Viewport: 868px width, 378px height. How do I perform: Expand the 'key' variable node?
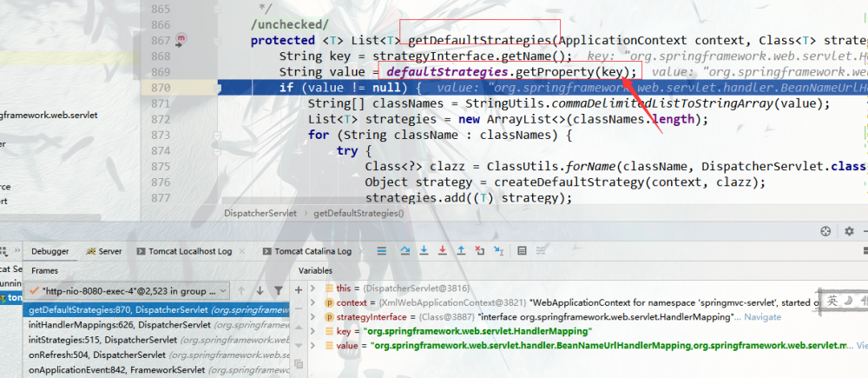(x=312, y=331)
